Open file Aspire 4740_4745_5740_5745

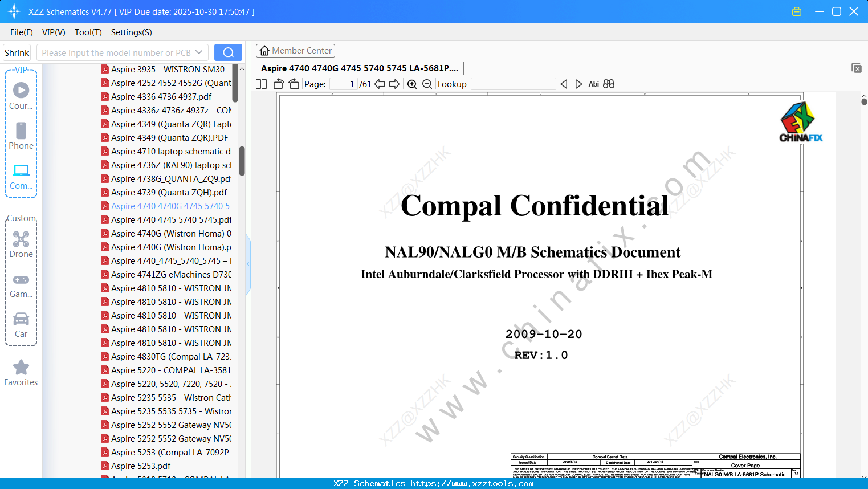tap(166, 260)
